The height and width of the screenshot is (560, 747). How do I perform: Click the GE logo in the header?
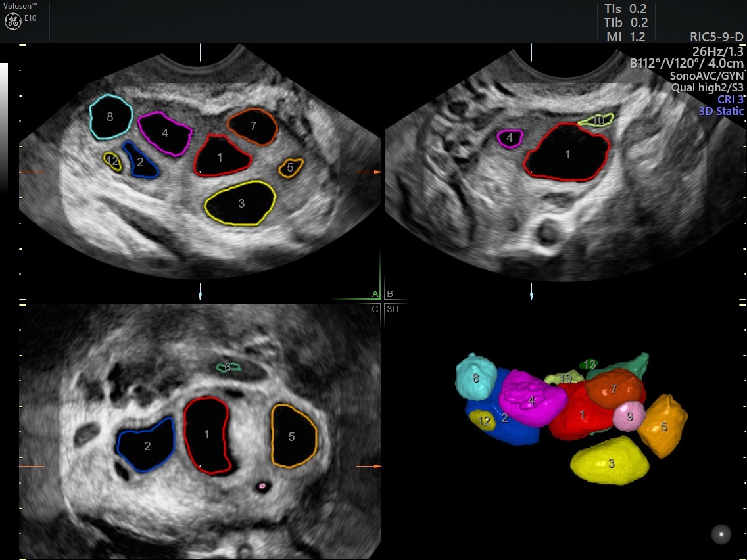click(x=12, y=21)
